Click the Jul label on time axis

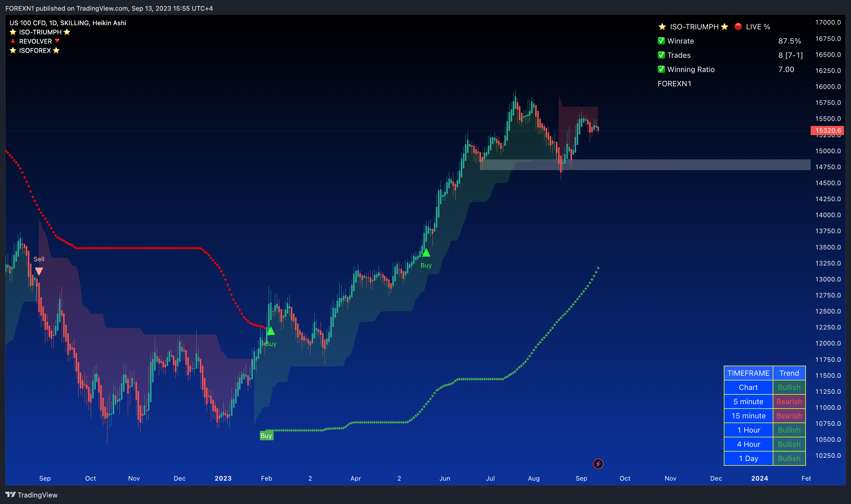click(490, 478)
